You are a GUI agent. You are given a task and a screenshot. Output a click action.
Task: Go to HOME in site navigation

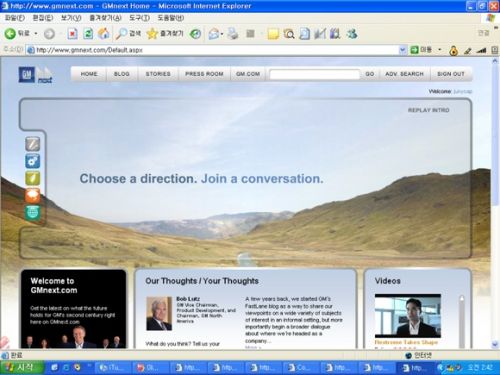point(89,74)
